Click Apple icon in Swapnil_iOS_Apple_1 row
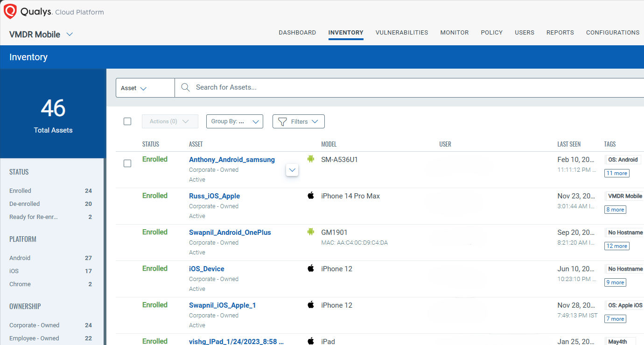 click(311, 305)
